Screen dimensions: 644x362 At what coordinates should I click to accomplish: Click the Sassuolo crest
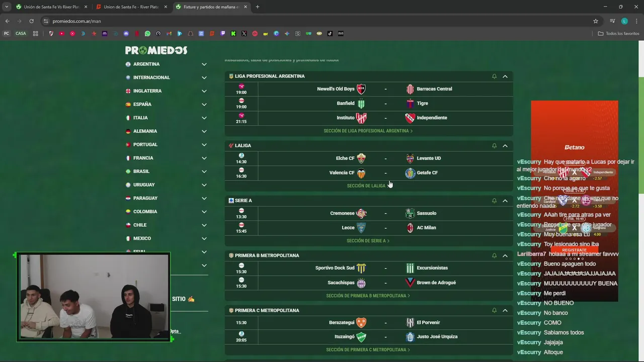(x=410, y=213)
